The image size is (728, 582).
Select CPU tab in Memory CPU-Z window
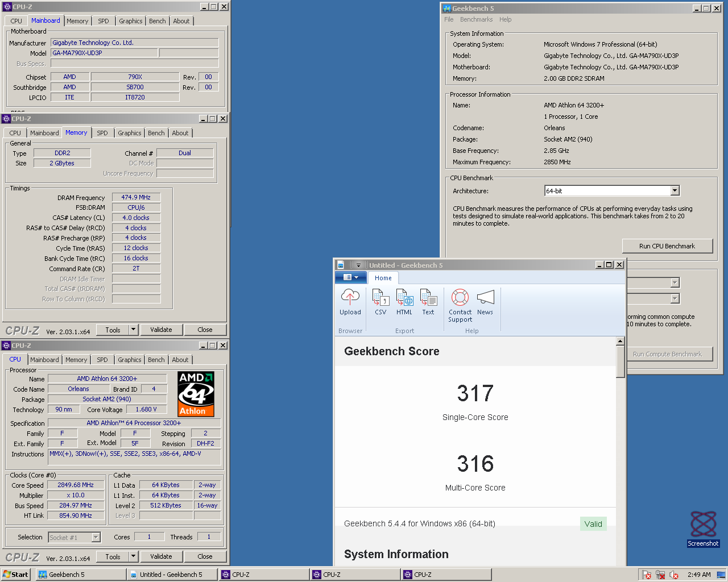tap(15, 133)
